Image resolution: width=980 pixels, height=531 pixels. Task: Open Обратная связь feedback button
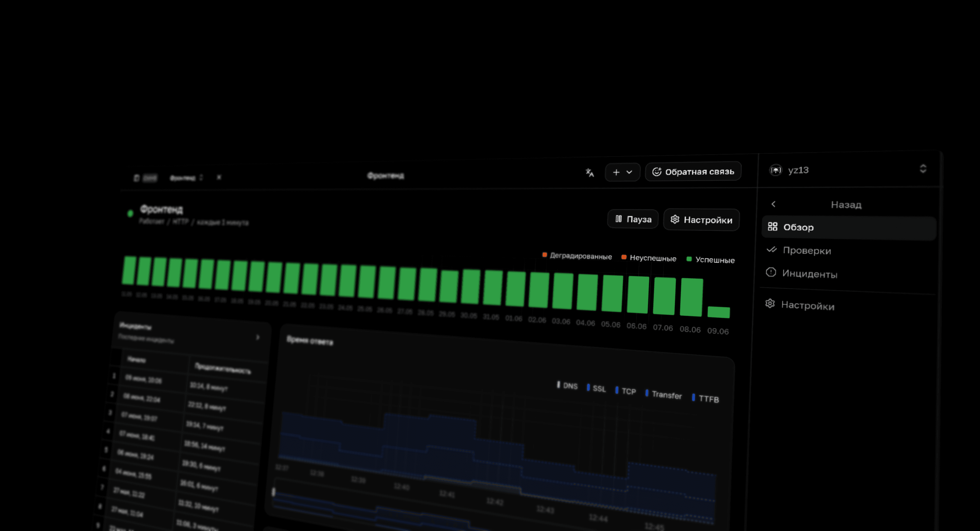coord(693,171)
